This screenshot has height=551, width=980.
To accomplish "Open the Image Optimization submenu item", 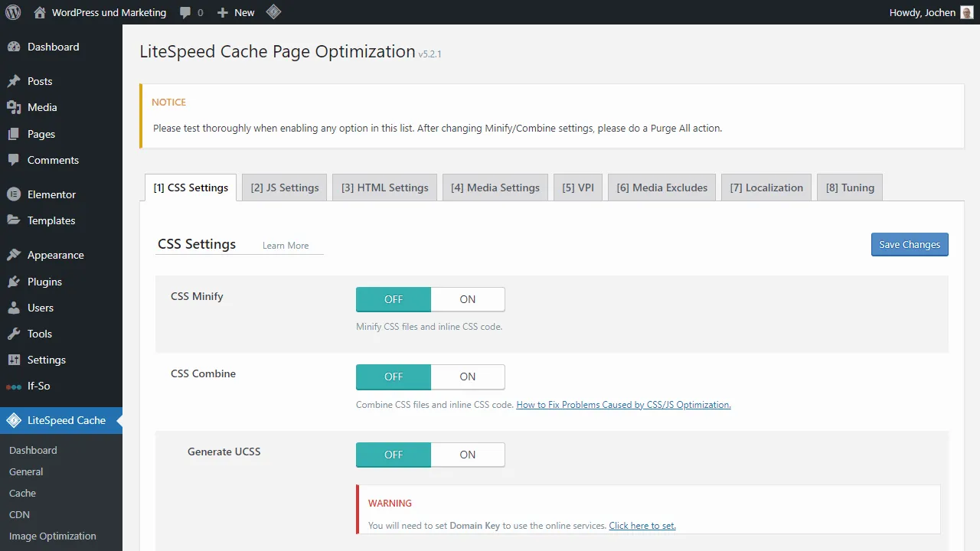I will point(53,536).
